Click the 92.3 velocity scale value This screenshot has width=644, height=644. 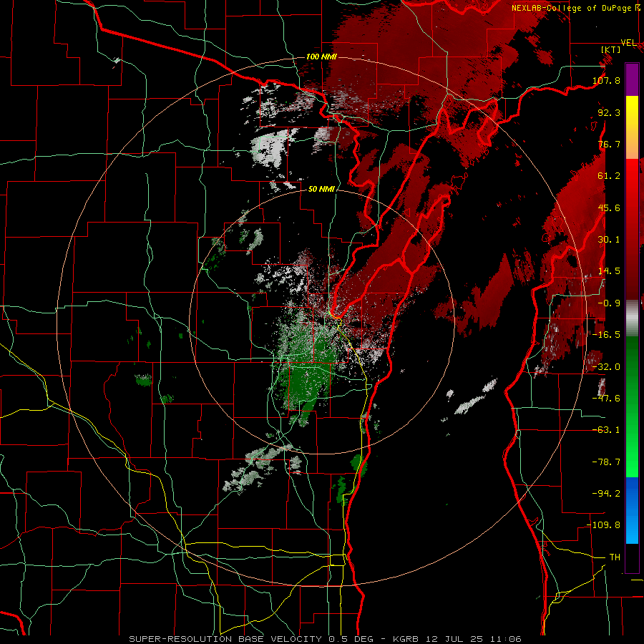(x=609, y=112)
